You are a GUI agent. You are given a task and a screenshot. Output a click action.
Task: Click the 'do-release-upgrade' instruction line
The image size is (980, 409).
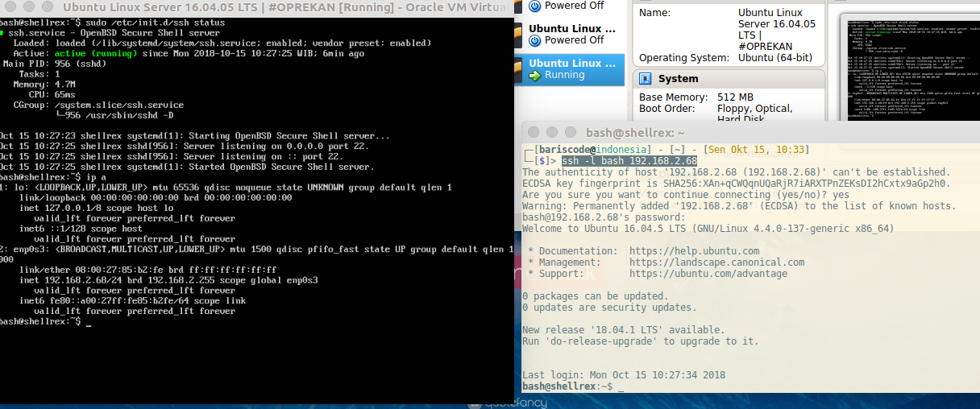tap(641, 341)
